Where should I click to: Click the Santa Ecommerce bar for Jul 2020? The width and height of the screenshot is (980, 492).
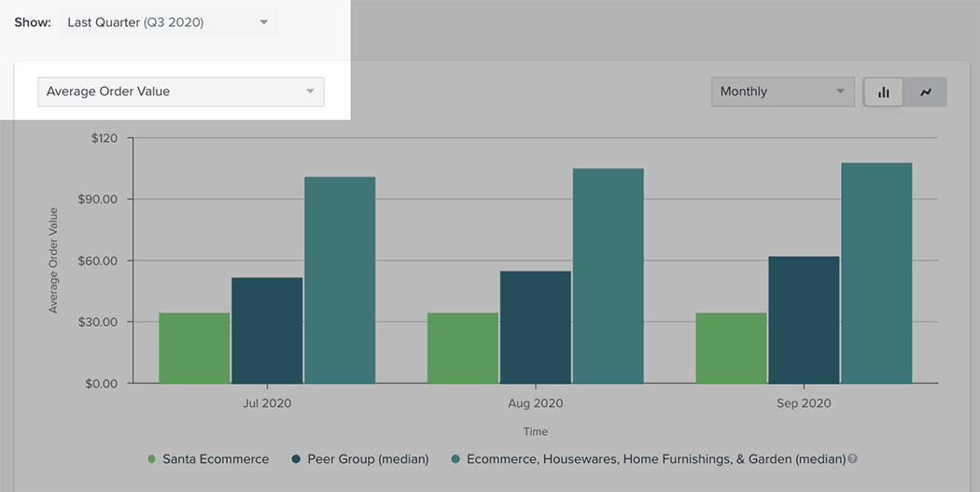coord(194,348)
